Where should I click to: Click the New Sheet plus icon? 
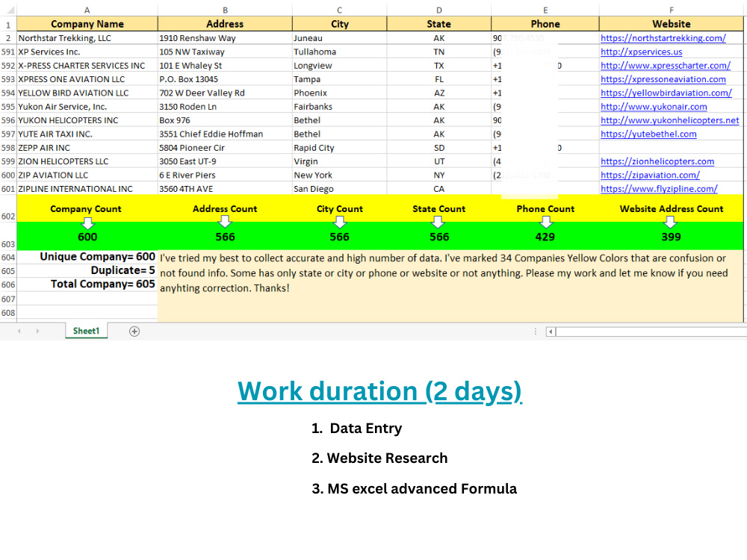pos(134,330)
